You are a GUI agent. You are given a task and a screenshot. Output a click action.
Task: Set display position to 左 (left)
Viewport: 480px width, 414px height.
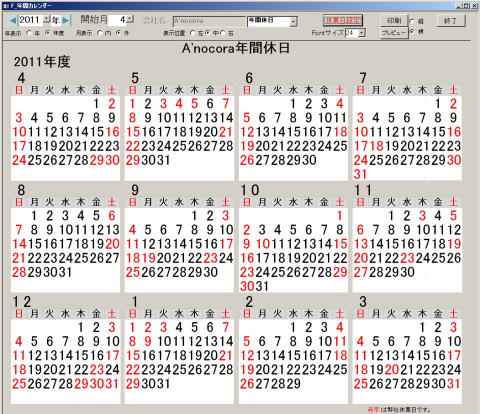click(x=192, y=33)
